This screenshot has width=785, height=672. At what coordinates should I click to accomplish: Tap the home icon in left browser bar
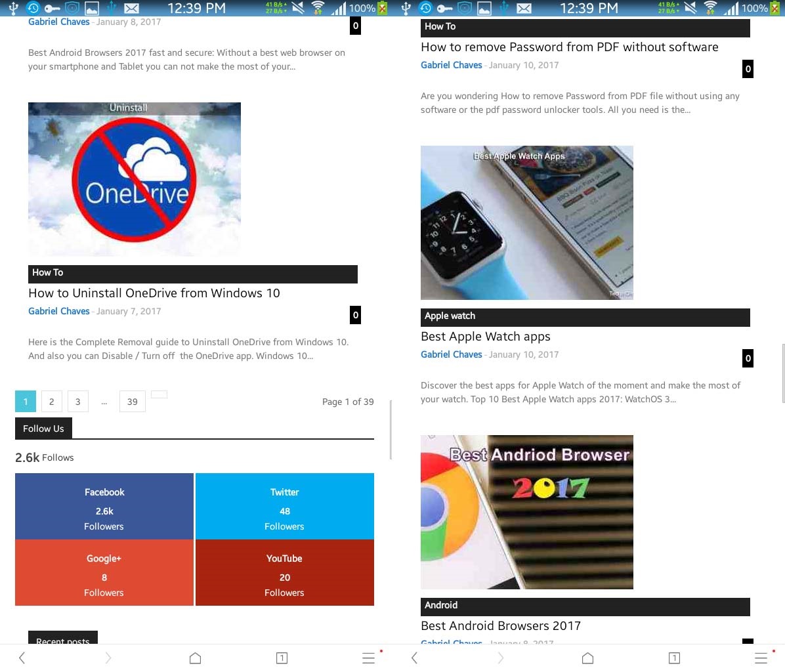pyautogui.click(x=195, y=658)
